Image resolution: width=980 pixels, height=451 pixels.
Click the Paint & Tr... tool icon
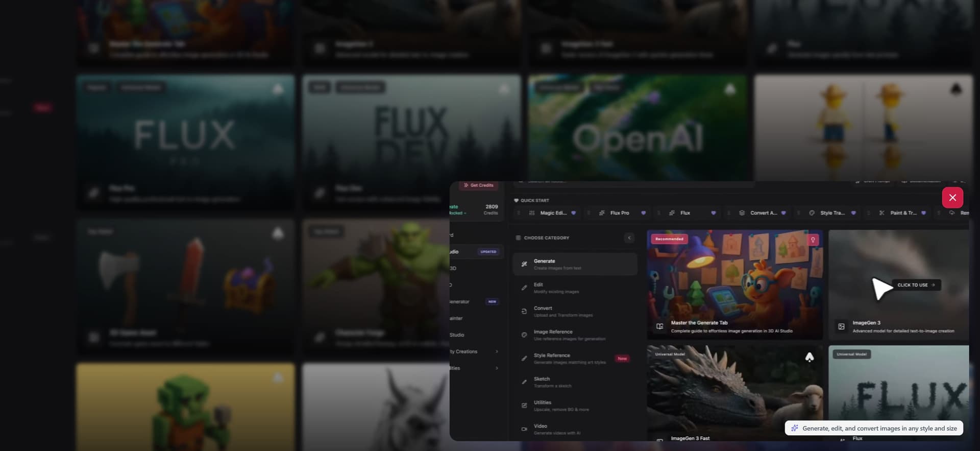tap(881, 213)
